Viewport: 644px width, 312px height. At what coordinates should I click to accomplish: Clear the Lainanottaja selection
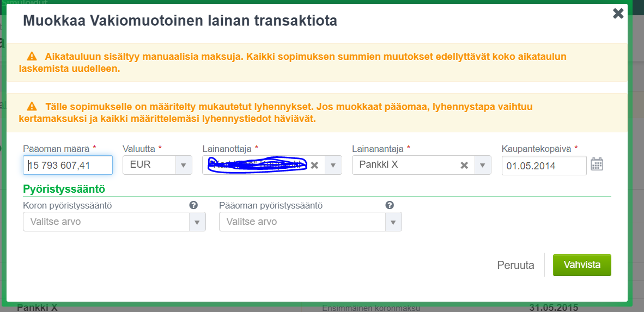click(314, 165)
